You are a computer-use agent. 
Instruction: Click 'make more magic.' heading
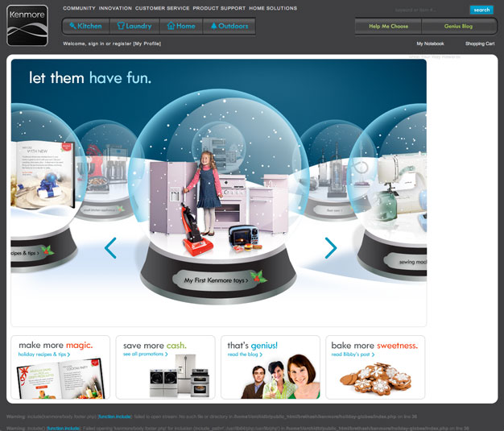(56, 345)
